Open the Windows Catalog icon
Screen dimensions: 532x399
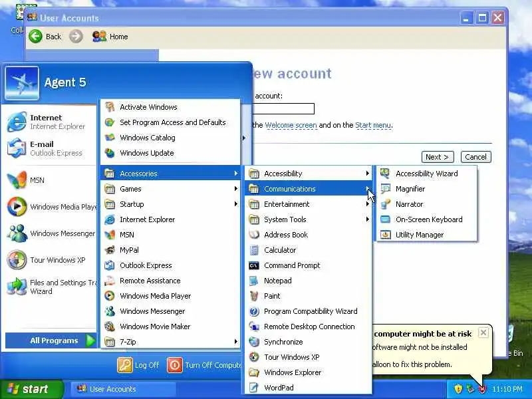tap(110, 138)
